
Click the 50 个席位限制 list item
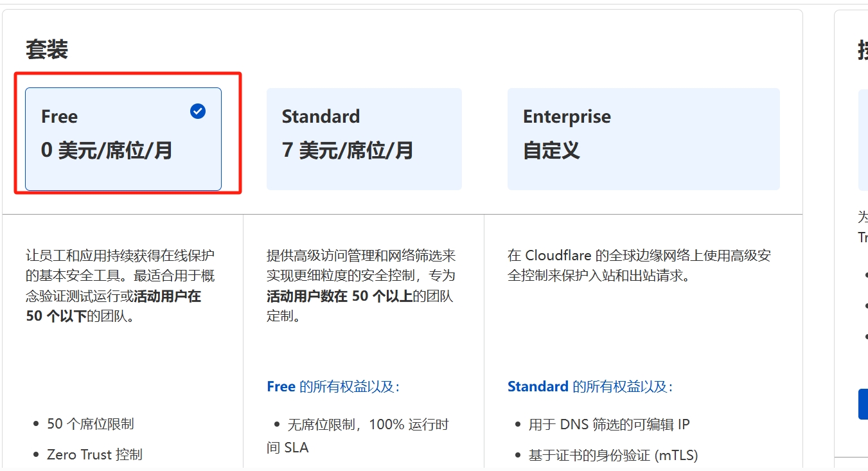click(x=91, y=424)
